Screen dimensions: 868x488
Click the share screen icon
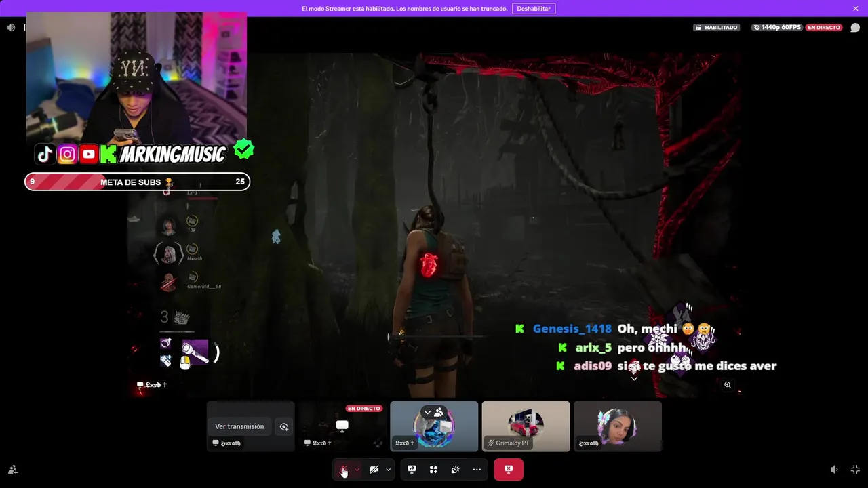[412, 469]
